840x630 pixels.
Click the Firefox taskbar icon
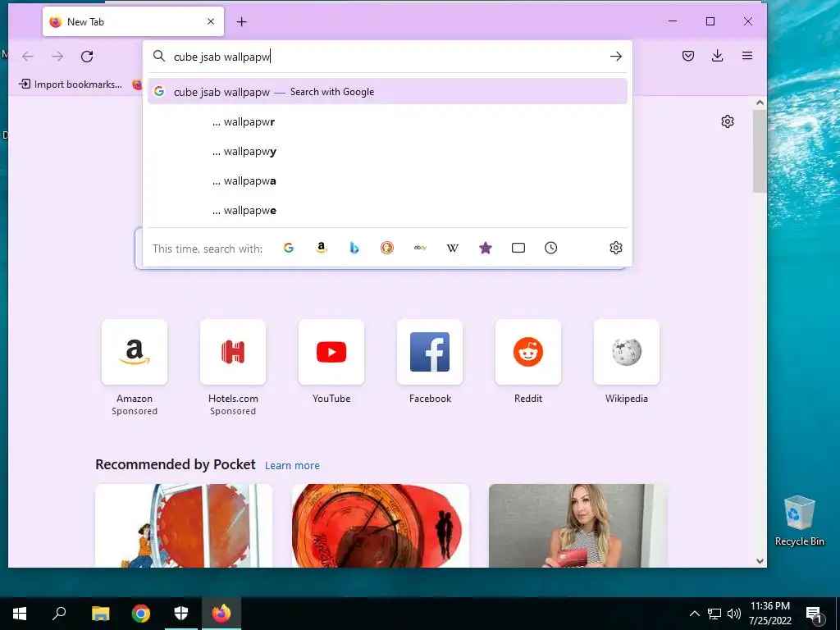(221, 614)
